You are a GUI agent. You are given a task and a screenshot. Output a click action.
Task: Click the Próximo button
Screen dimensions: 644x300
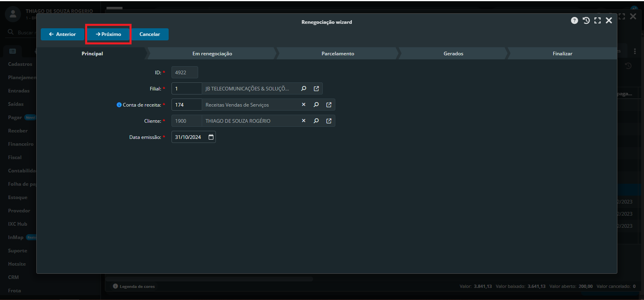click(x=109, y=34)
